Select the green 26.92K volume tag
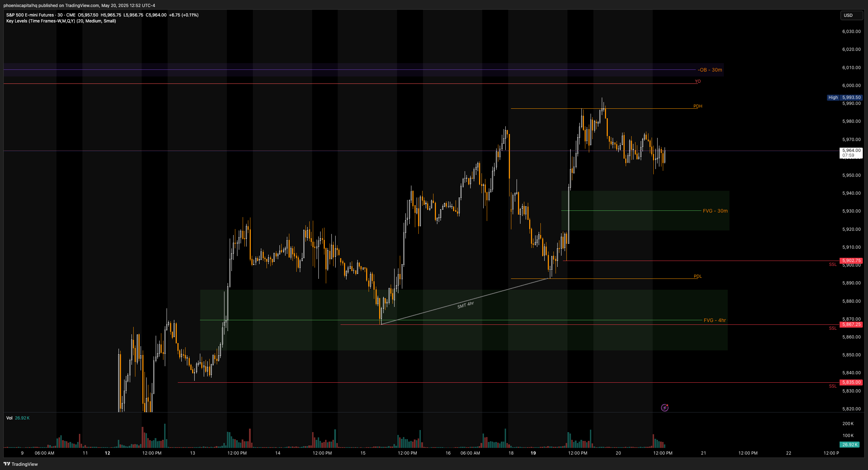Image resolution: width=868 pixels, height=470 pixels. tap(850, 444)
